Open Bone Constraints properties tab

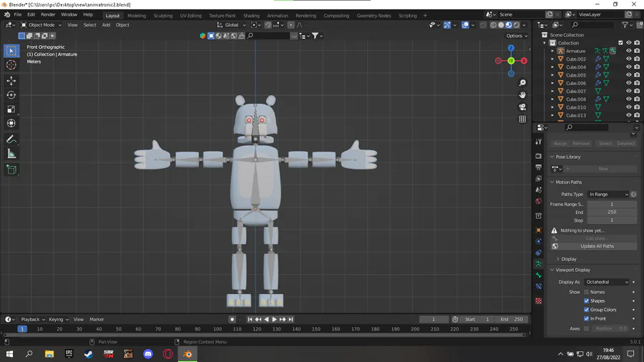(538, 286)
